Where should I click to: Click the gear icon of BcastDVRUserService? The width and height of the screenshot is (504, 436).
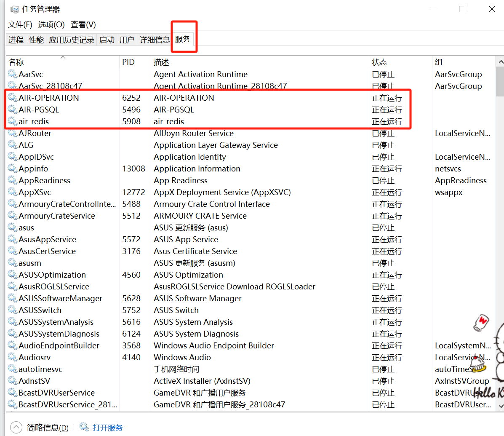coord(13,392)
